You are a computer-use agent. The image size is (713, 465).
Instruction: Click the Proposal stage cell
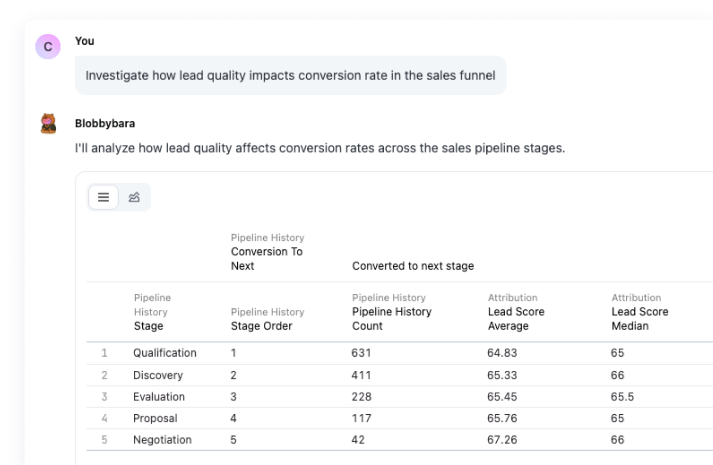(x=155, y=419)
